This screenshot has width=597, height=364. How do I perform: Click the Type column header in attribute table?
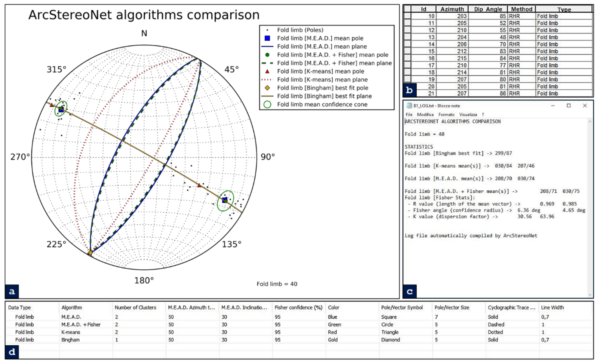pyautogui.click(x=564, y=9)
